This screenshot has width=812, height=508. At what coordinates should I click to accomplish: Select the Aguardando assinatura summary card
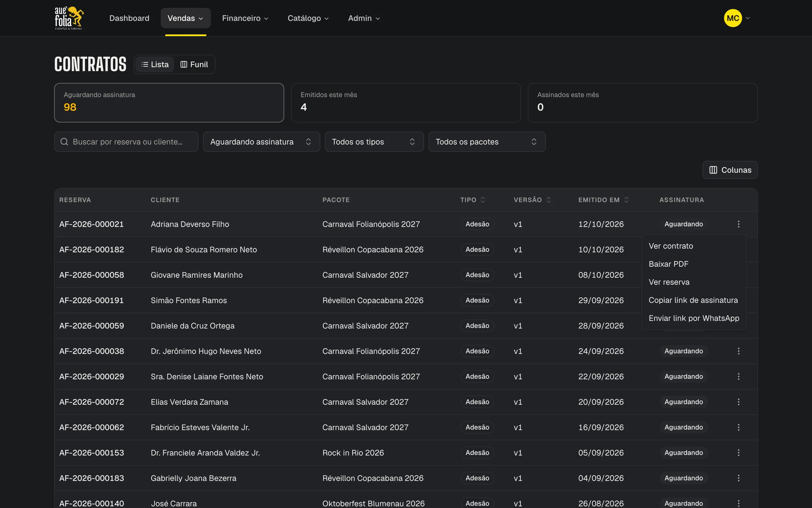(x=169, y=103)
